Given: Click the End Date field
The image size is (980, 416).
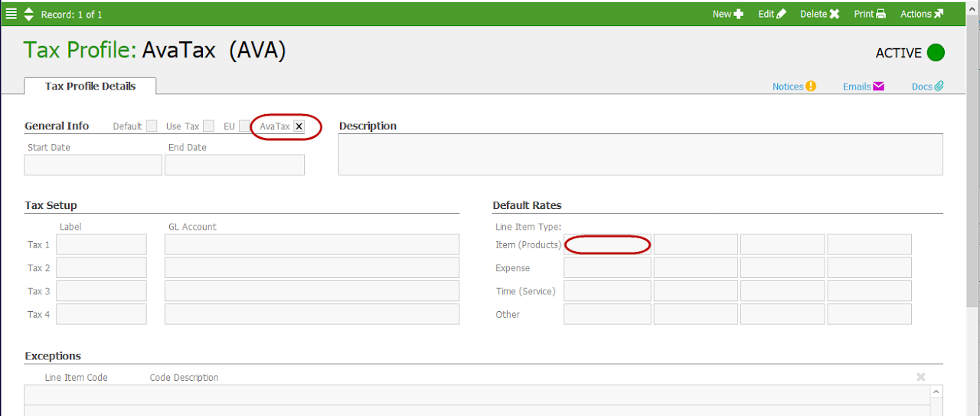Looking at the screenshot, I should click(x=234, y=165).
